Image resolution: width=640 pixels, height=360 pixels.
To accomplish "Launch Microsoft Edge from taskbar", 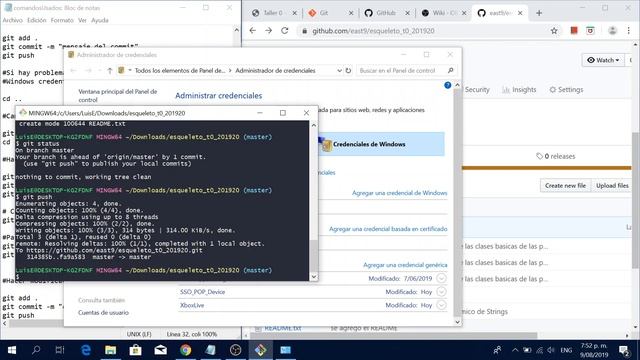I will click(x=85, y=350).
